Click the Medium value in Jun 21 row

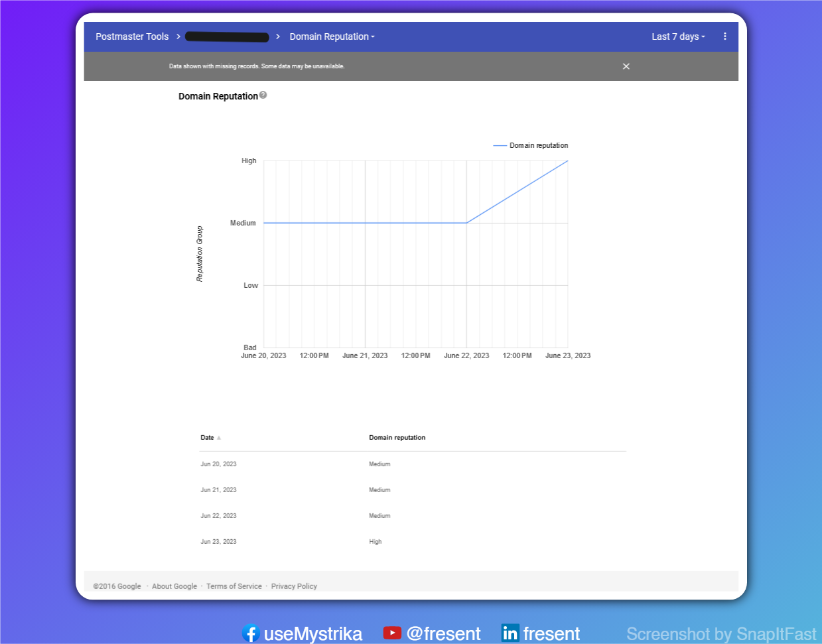point(379,490)
